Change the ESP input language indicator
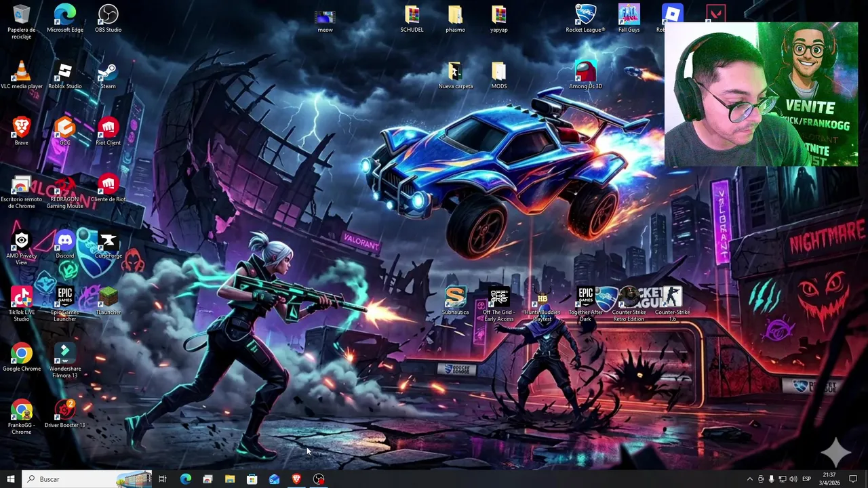868x488 pixels. coord(806,479)
